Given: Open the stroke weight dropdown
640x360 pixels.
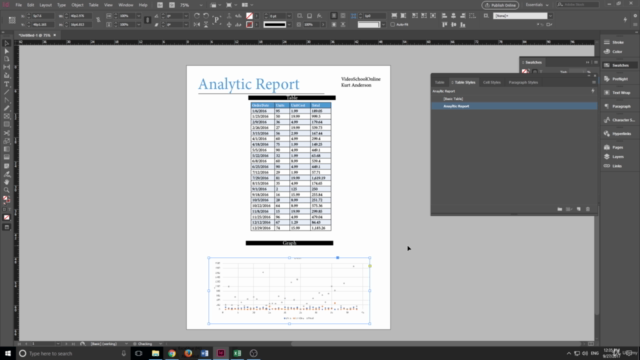Looking at the screenshot, I should coord(289,16).
